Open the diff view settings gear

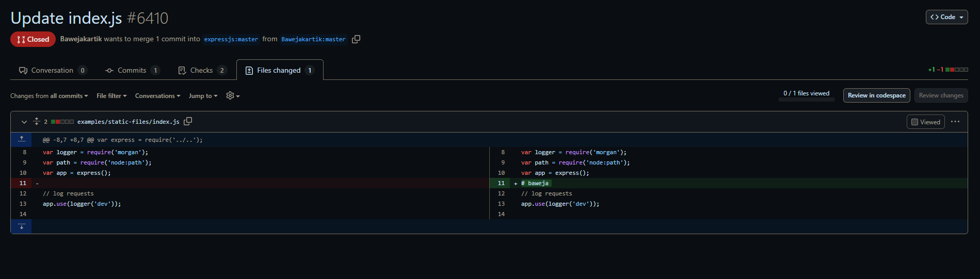(233, 95)
